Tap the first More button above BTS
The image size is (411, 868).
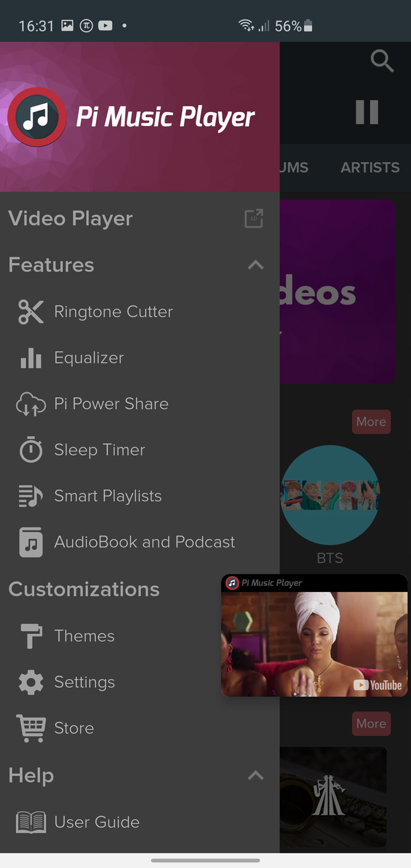[x=371, y=422]
